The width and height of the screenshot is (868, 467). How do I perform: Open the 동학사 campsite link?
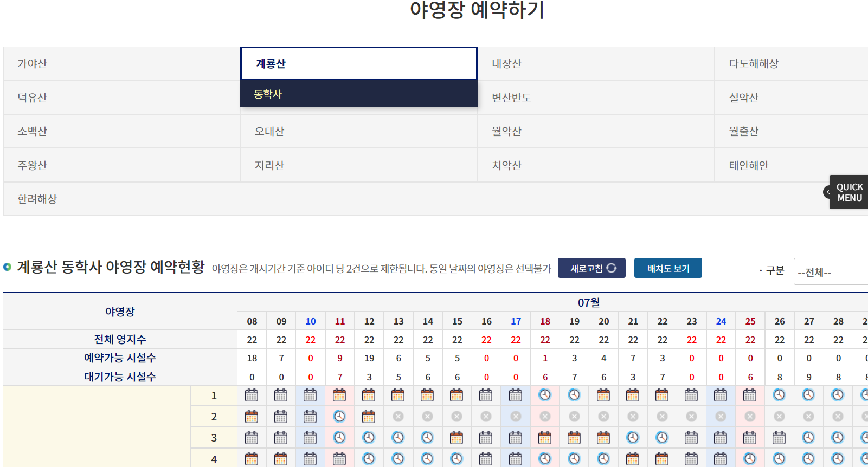(268, 94)
